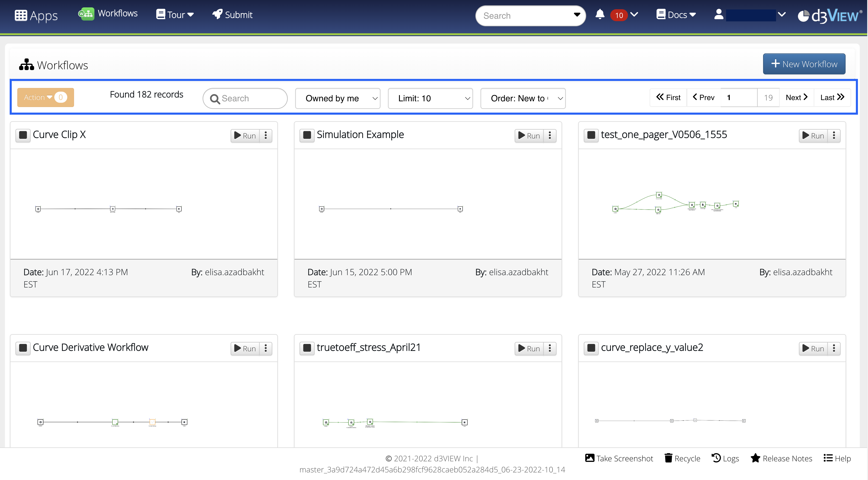Open Simulation Example diagram thumbnail
Viewport: 868px width, 480px height.
click(x=428, y=204)
